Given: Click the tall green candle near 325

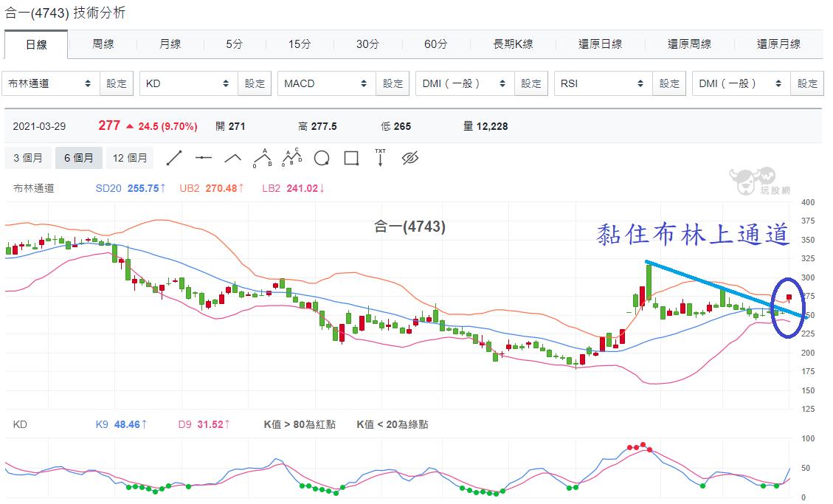Looking at the screenshot, I should 649,283.
